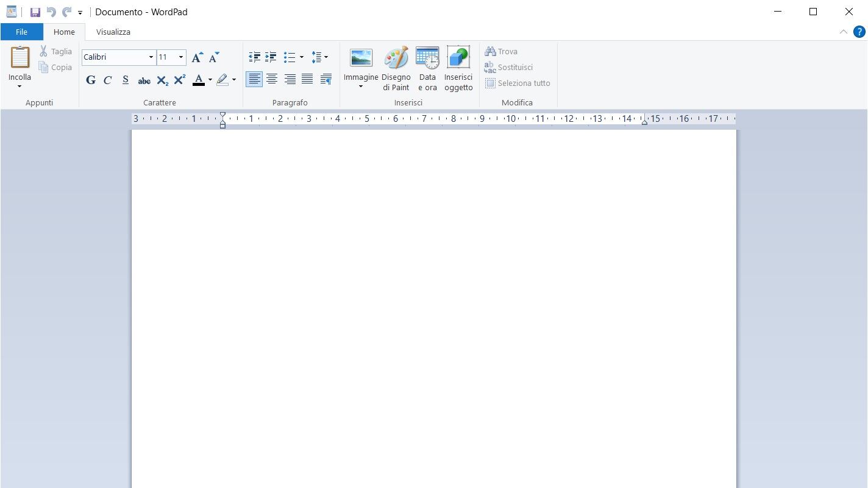Open the highlight color dropdown arrow
The width and height of the screenshot is (868, 488).
234,80
